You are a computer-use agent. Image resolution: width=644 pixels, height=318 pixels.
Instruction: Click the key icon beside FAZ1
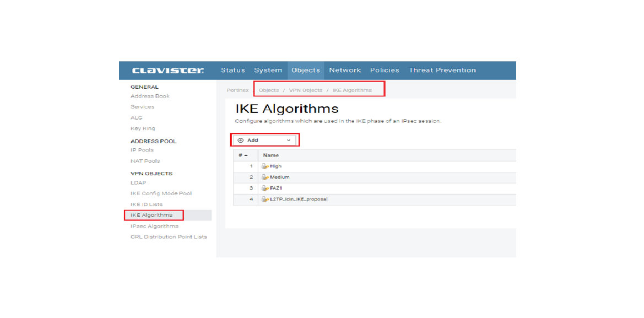tap(266, 188)
